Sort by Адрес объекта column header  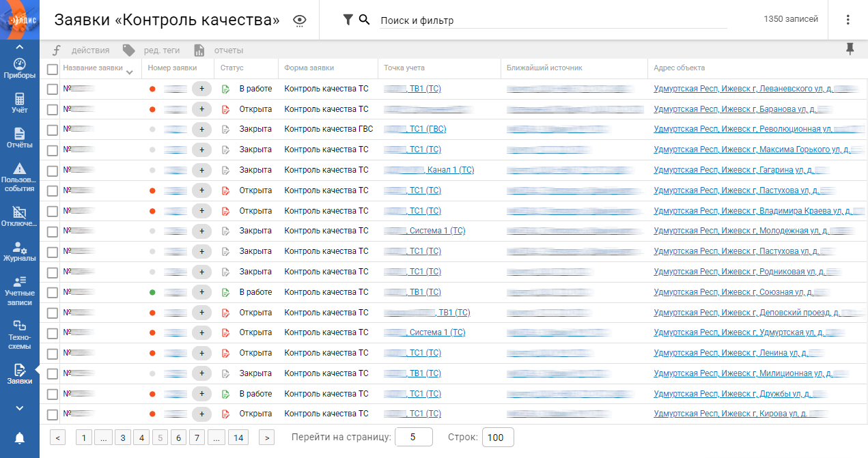680,68
